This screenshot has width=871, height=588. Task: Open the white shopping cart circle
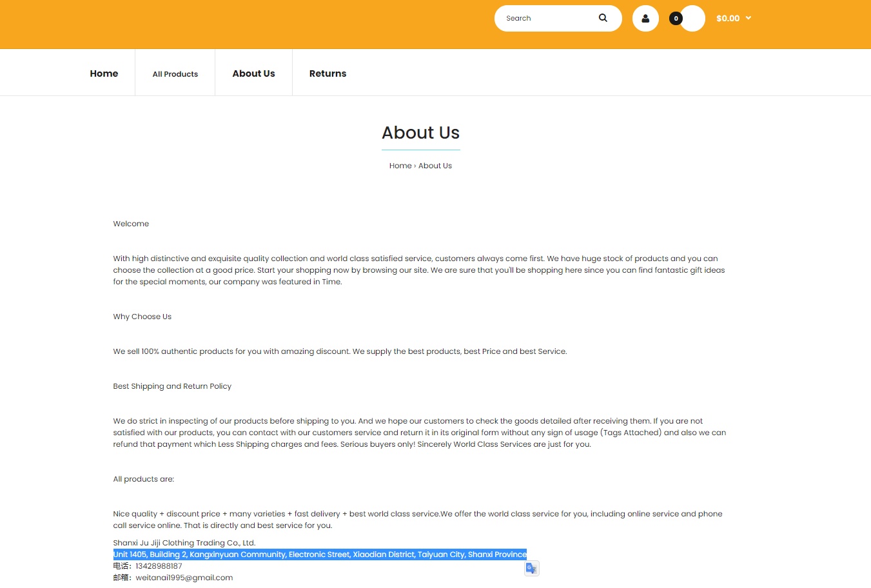click(694, 18)
